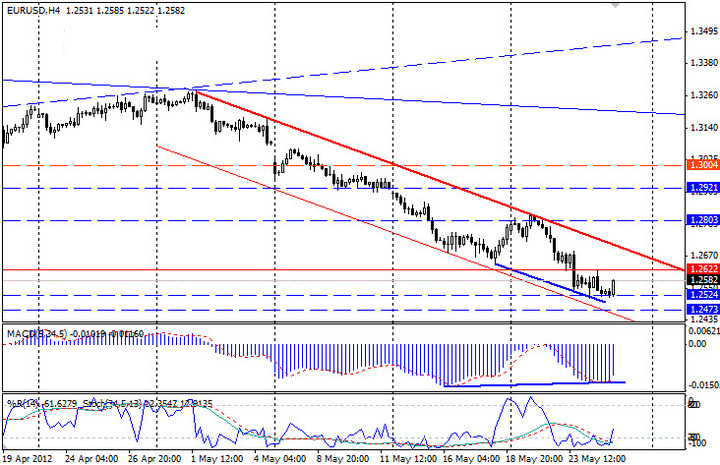Screen dimensions: 720x465
Task: Select the blue 1.2524 price level tag
Action: [x=700, y=295]
